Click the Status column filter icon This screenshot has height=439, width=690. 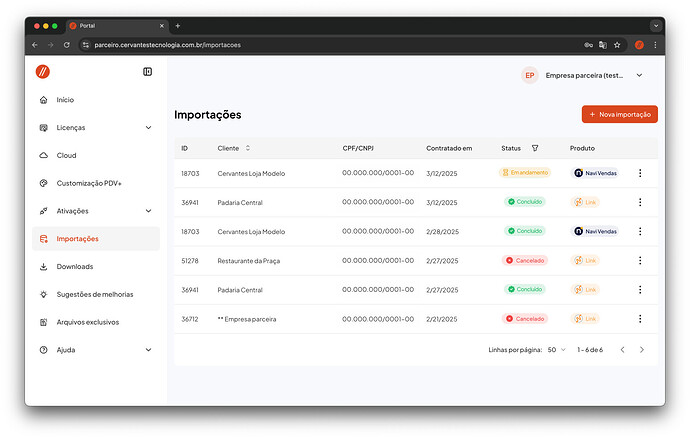tap(535, 148)
